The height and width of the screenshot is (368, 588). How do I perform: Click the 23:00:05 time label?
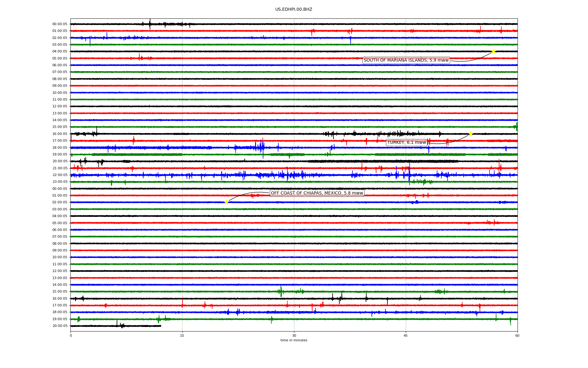click(60, 182)
